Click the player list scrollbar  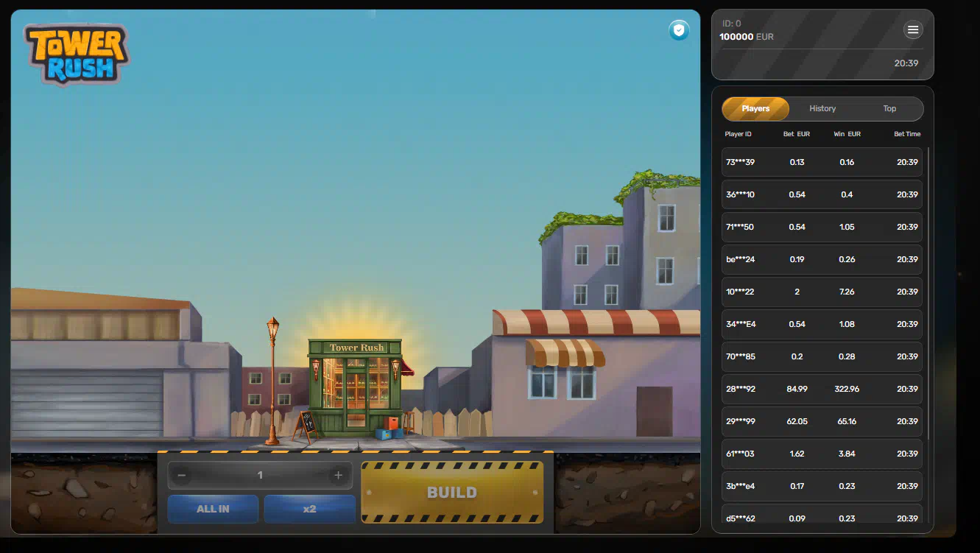tap(928, 295)
